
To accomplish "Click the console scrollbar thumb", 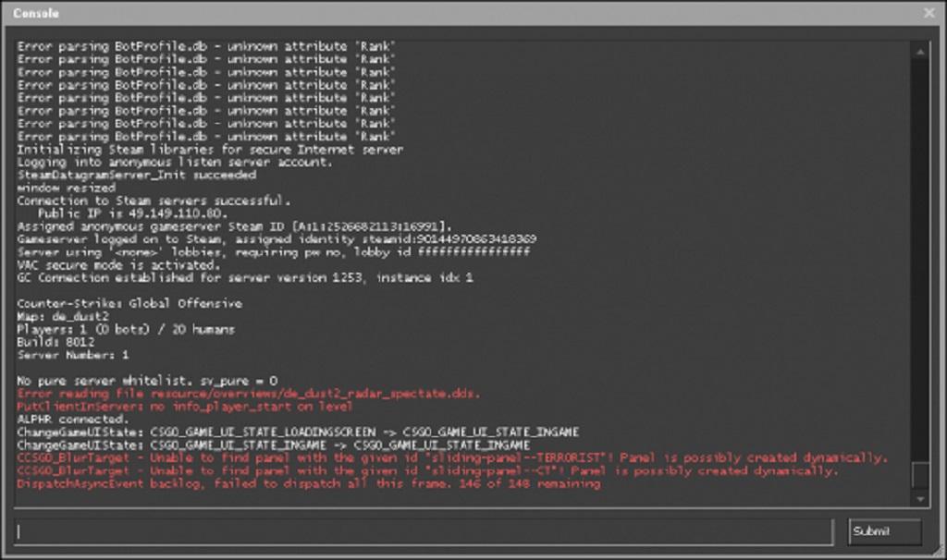I will [x=920, y=475].
